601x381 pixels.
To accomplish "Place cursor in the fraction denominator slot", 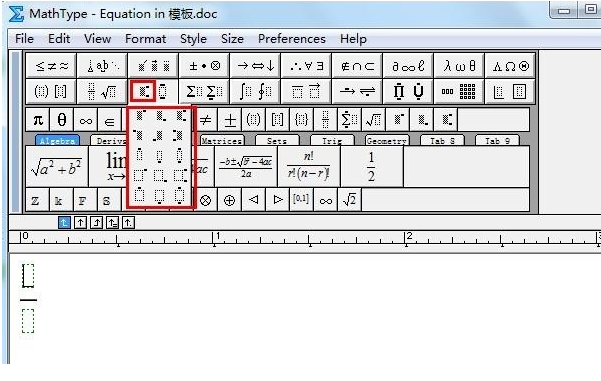I will [28, 321].
